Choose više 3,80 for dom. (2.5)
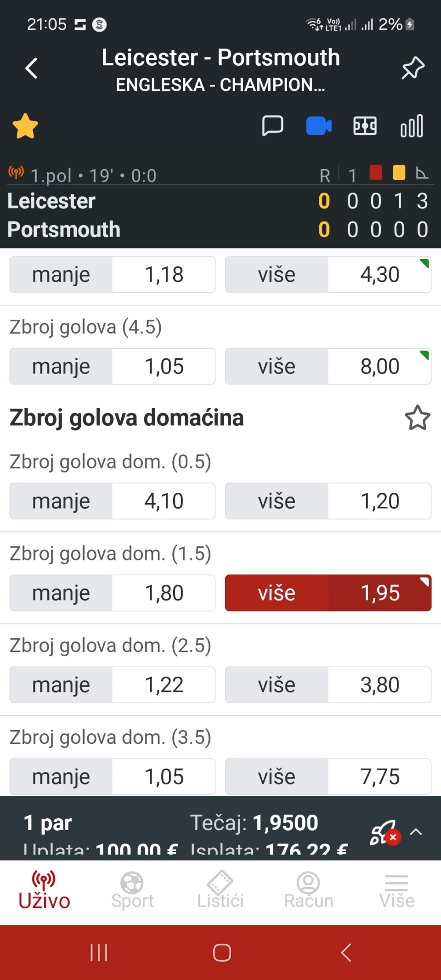 tap(328, 685)
